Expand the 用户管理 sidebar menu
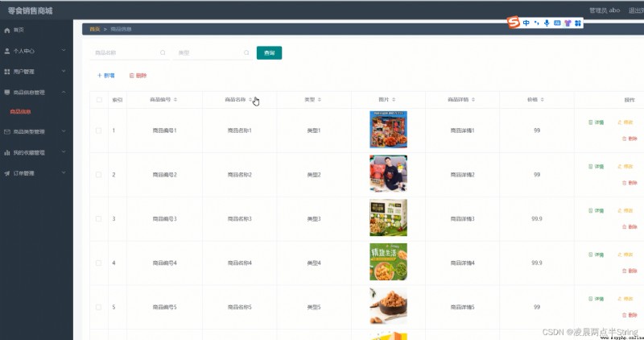The width and height of the screenshot is (644, 340). [x=35, y=72]
